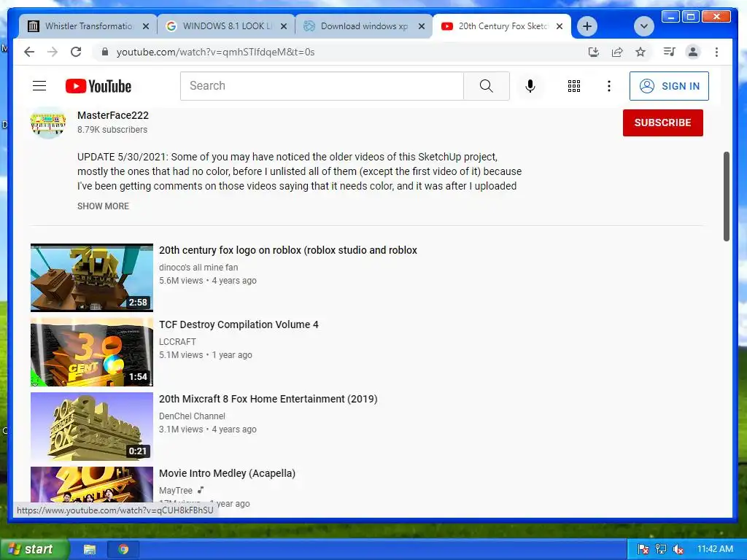Search with your voice microphone
The width and height of the screenshot is (747, 560).
(x=530, y=86)
